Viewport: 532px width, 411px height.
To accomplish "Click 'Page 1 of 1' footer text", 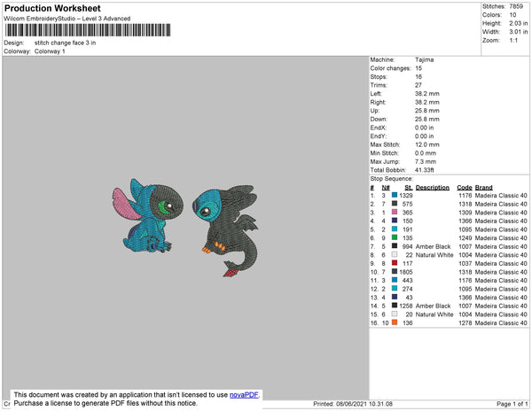I will (x=512, y=404).
